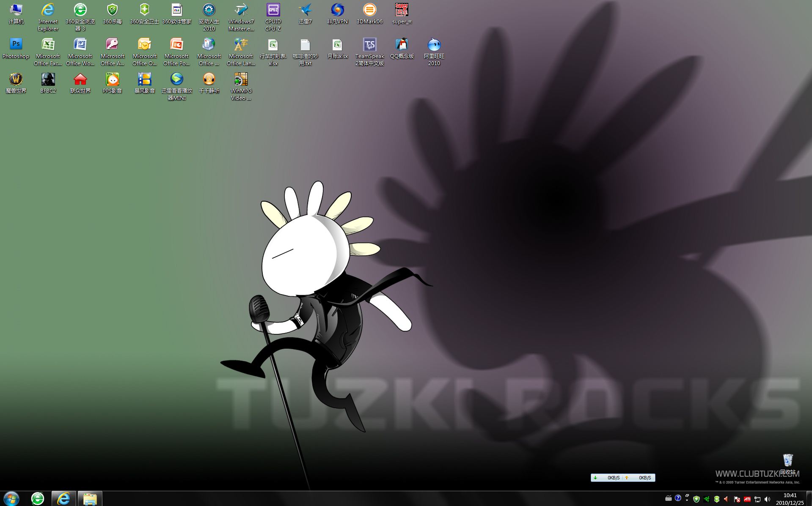Open PPS影音 player shortcut
Viewport: 812px width, 506px height.
(x=112, y=83)
